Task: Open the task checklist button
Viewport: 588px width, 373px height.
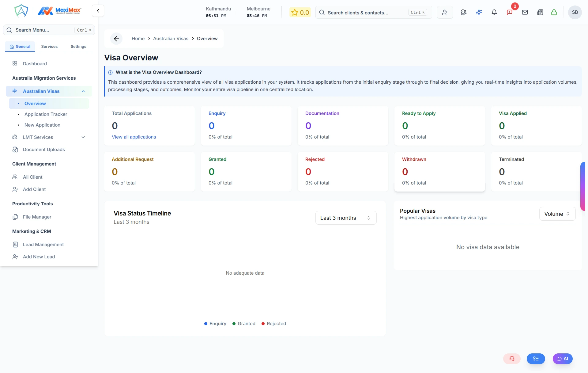Action: point(536,359)
